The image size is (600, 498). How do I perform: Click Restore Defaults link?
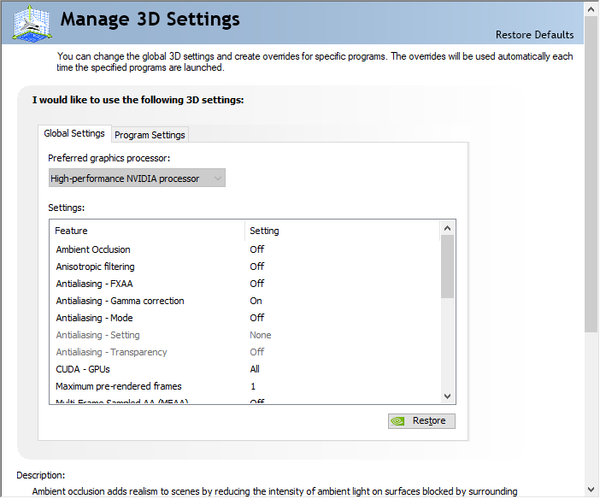click(535, 35)
